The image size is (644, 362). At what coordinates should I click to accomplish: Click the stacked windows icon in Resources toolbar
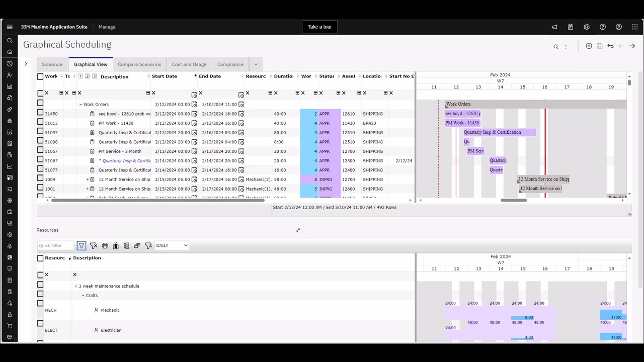click(137, 245)
